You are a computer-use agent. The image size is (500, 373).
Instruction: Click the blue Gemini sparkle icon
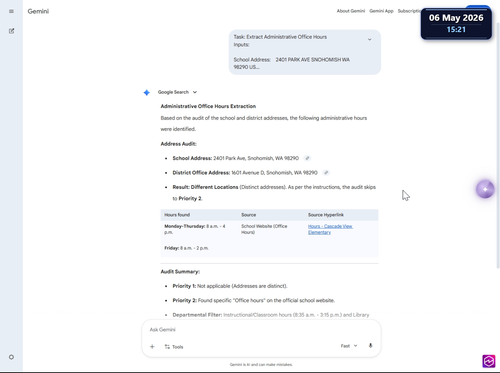(x=147, y=92)
